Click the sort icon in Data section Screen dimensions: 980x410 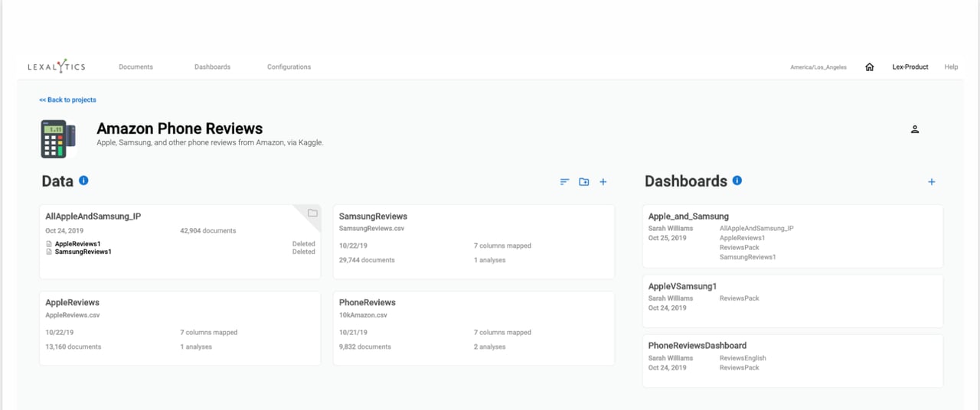pyautogui.click(x=564, y=182)
